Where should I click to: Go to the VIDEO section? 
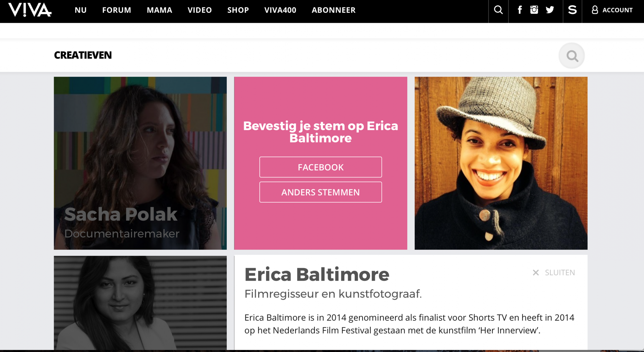(200, 10)
